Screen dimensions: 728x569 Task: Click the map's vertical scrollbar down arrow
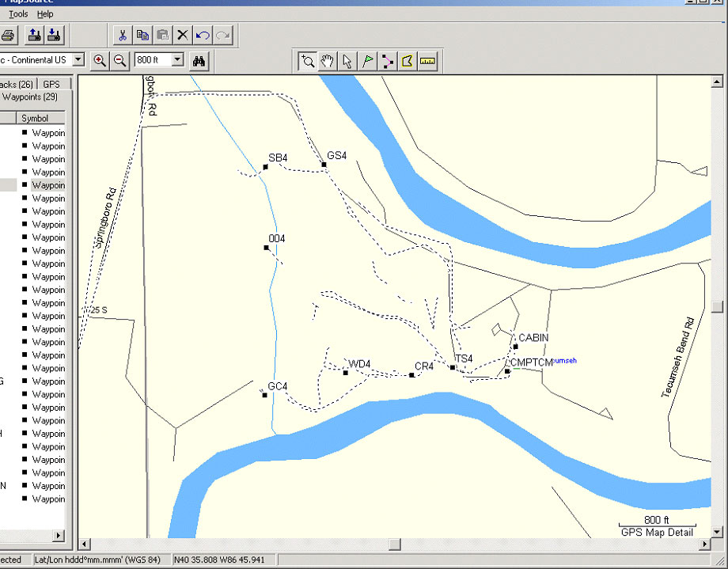point(717,531)
